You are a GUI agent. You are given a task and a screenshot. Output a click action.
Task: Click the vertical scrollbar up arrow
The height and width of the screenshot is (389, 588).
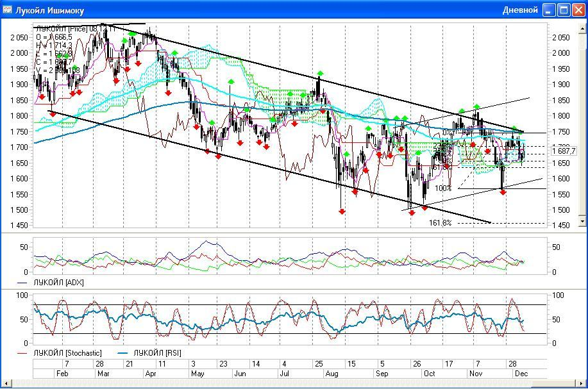[582, 28]
